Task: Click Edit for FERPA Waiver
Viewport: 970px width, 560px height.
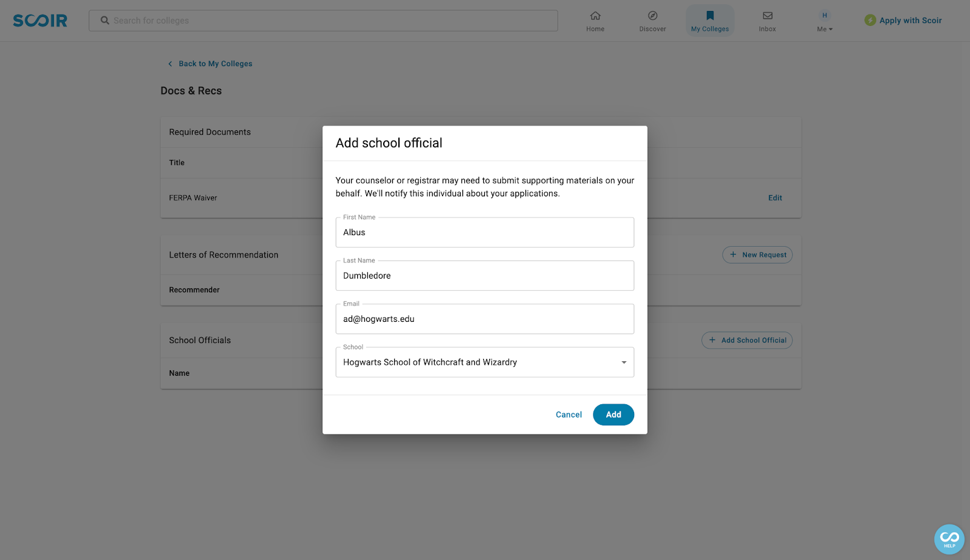Action: [775, 198]
